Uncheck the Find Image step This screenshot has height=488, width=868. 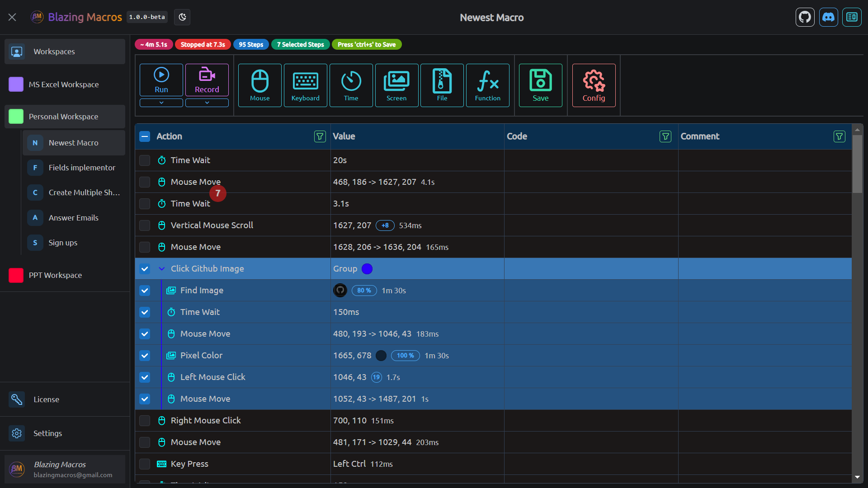click(145, 291)
